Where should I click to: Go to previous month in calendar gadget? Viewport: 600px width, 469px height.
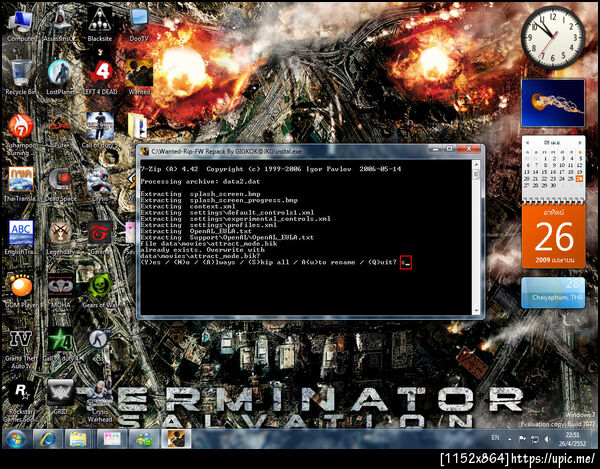[x=527, y=142]
